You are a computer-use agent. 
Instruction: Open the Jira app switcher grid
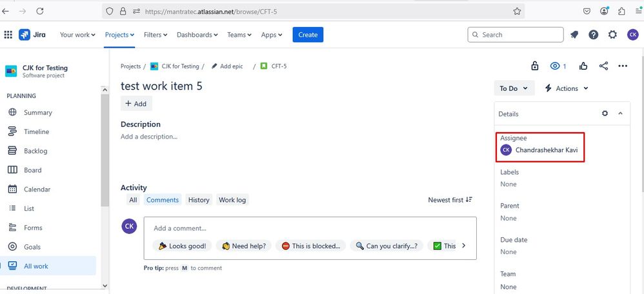pyautogui.click(x=8, y=35)
